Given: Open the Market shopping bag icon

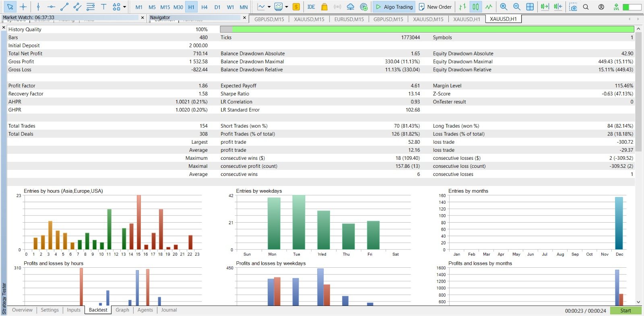Looking at the screenshot, I should coord(324,7).
